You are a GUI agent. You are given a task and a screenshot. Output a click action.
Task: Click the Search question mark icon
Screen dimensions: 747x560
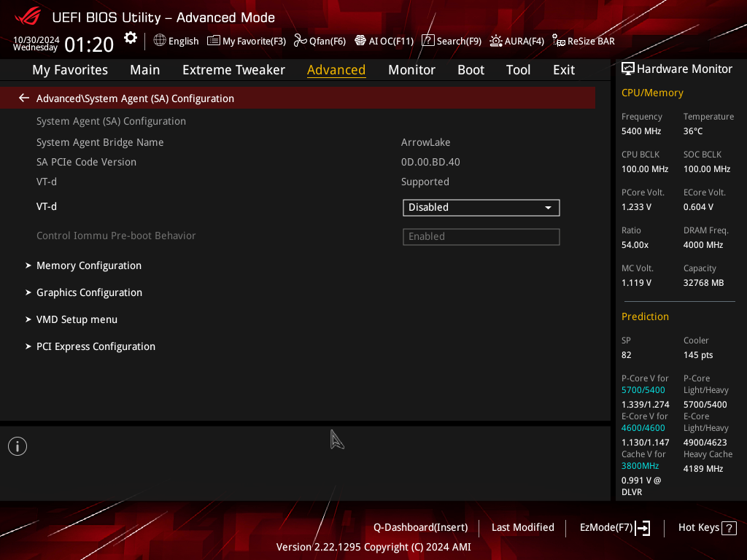(427, 41)
